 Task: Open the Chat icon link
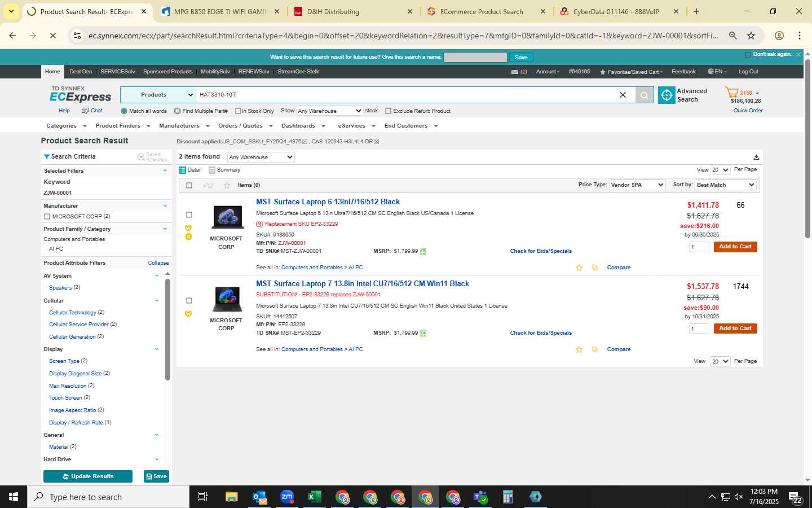coord(92,111)
